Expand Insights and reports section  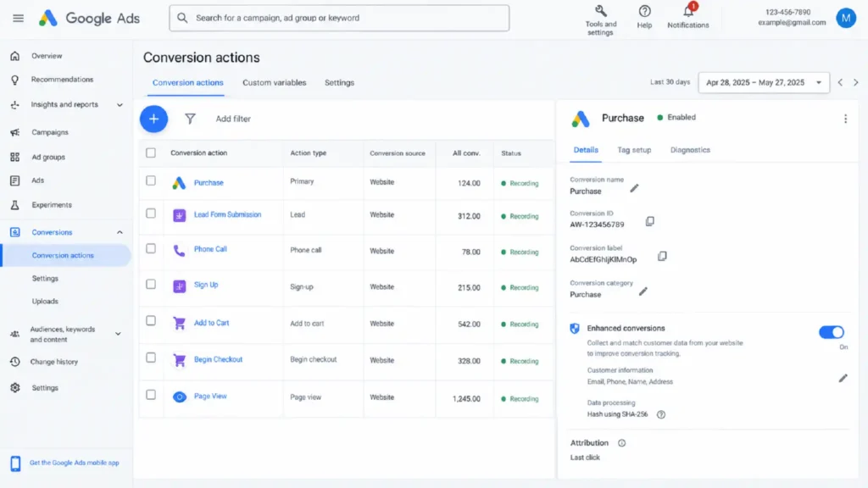[120, 104]
